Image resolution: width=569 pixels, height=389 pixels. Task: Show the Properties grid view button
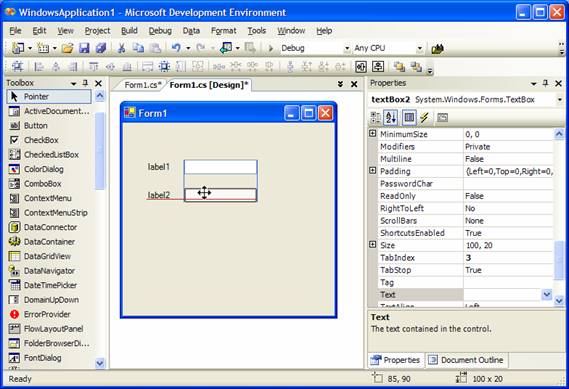pos(409,117)
